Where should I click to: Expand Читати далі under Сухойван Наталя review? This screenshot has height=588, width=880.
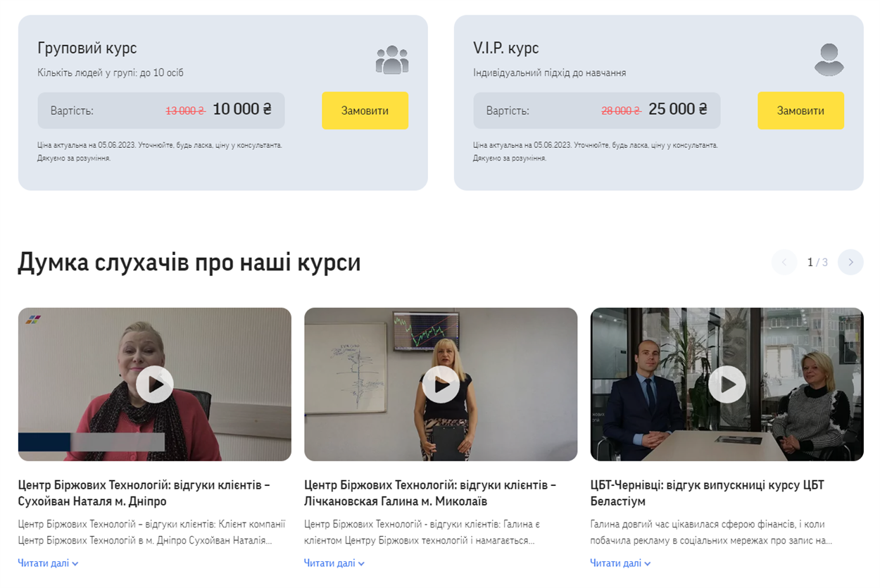point(48,563)
